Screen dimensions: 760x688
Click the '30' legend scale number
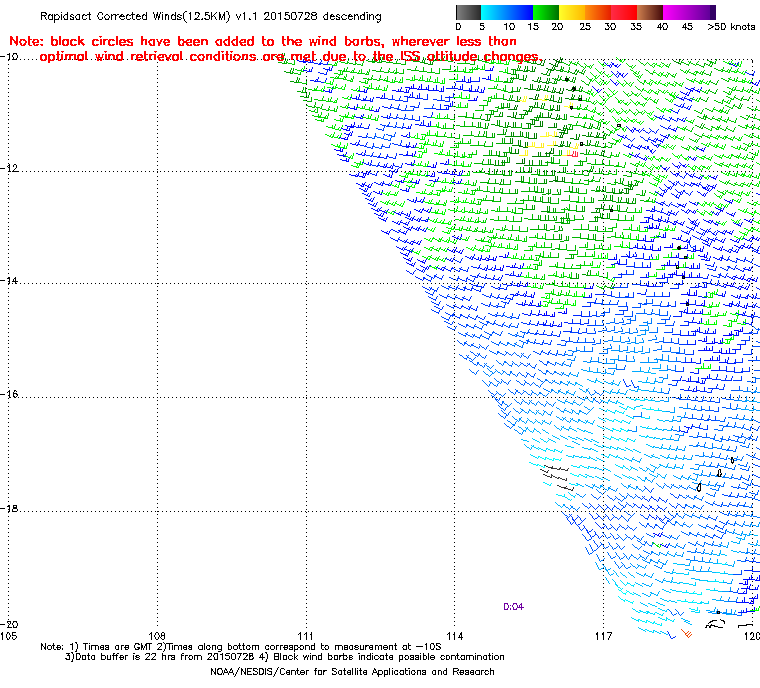610,27
